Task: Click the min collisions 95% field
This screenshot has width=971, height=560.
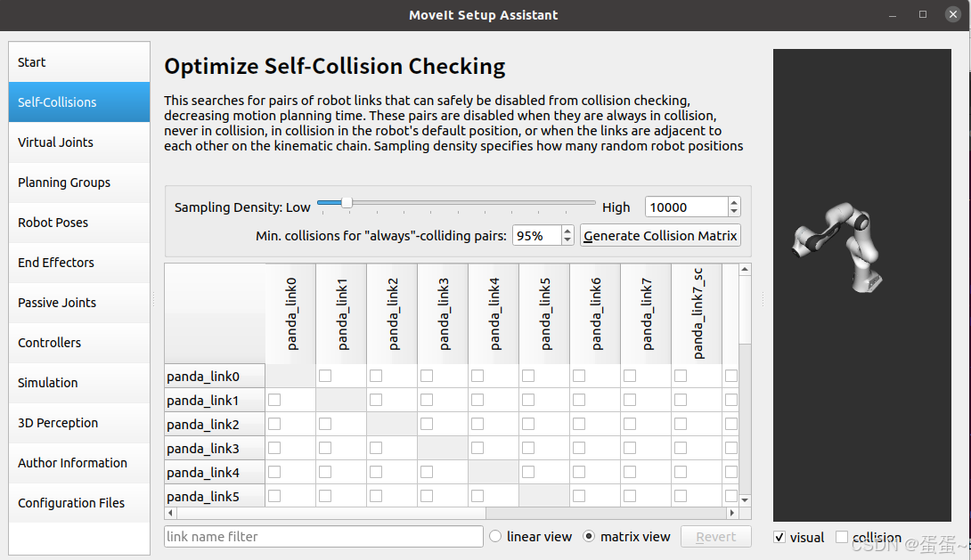Action: click(x=536, y=236)
